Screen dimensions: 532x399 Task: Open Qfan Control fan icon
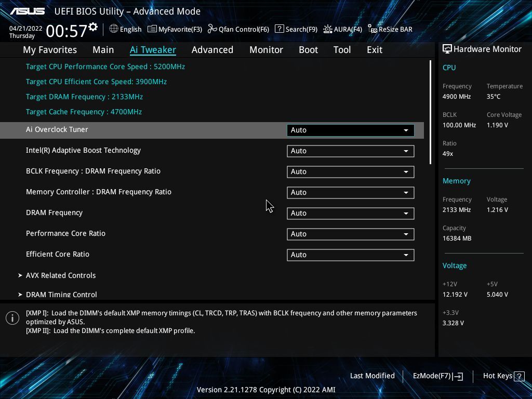[212, 29]
